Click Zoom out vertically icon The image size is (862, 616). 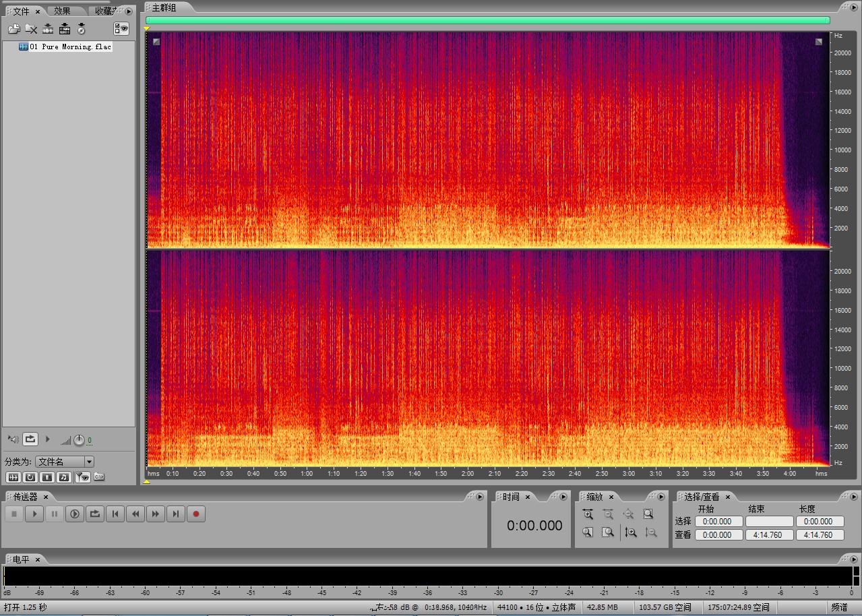click(650, 532)
